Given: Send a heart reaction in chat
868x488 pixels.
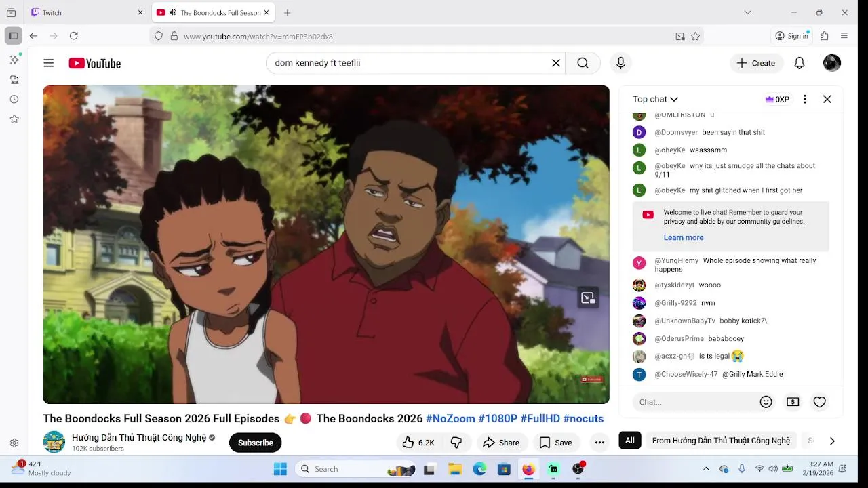Looking at the screenshot, I should coord(819,402).
